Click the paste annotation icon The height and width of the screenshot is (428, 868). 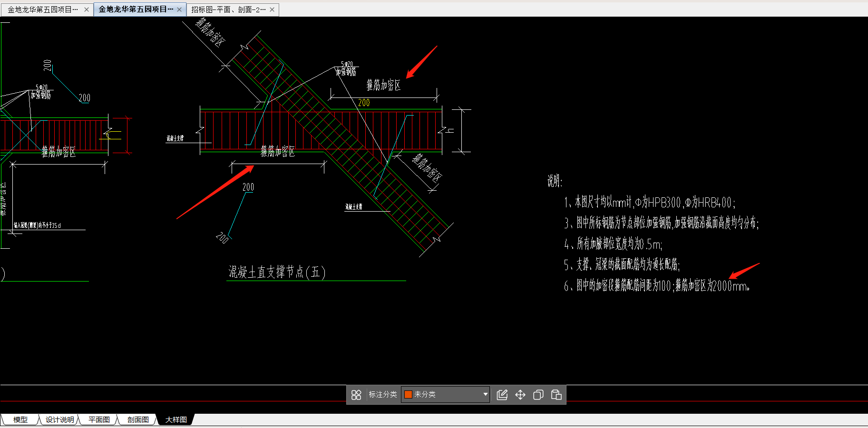point(556,395)
